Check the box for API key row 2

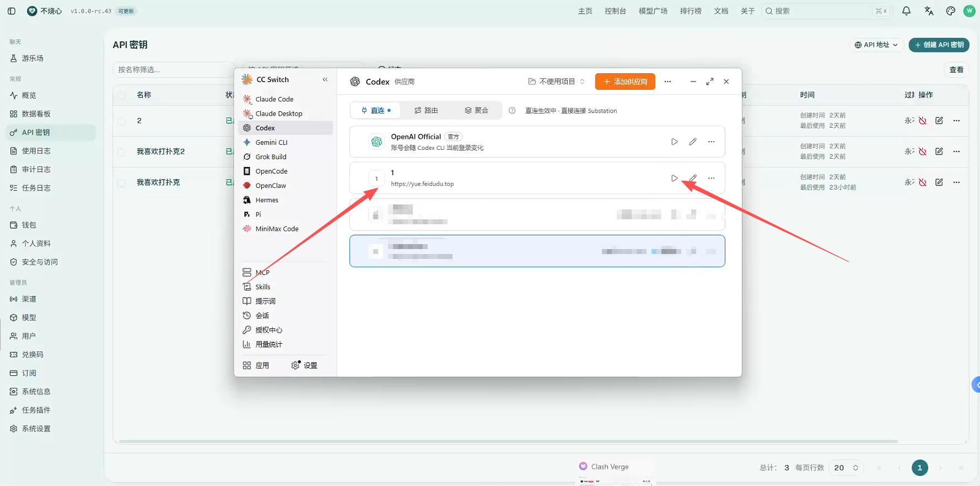(x=121, y=121)
